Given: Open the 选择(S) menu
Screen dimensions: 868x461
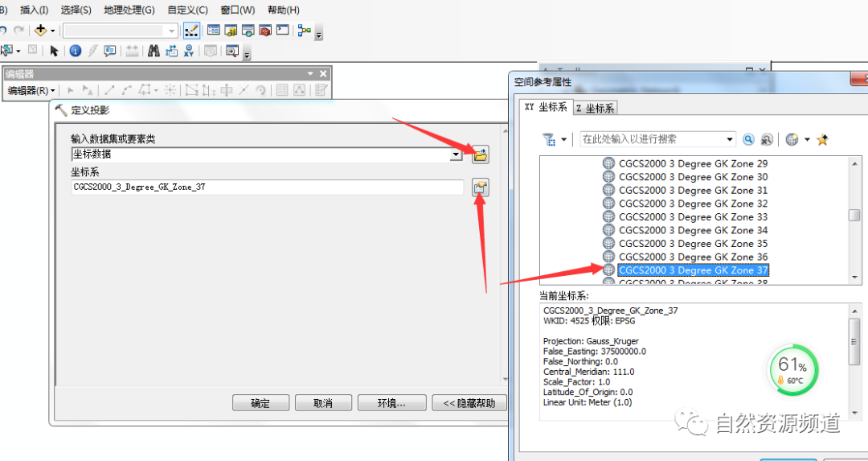Looking at the screenshot, I should pyautogui.click(x=76, y=10).
